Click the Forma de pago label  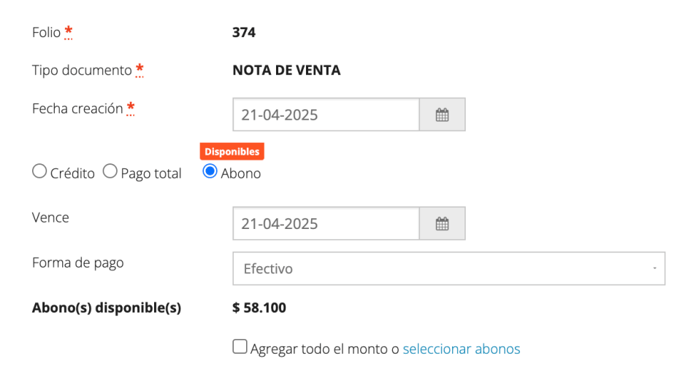78,263
